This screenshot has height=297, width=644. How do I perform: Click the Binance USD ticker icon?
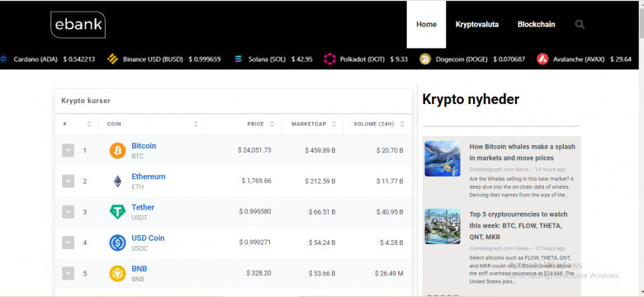click(x=112, y=59)
